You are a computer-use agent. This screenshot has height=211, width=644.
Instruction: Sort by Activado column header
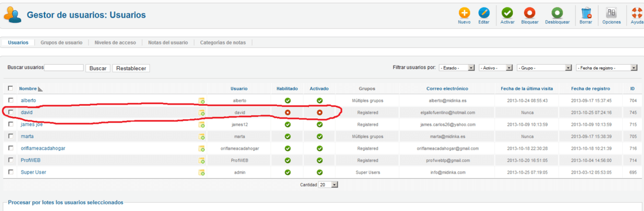click(320, 89)
